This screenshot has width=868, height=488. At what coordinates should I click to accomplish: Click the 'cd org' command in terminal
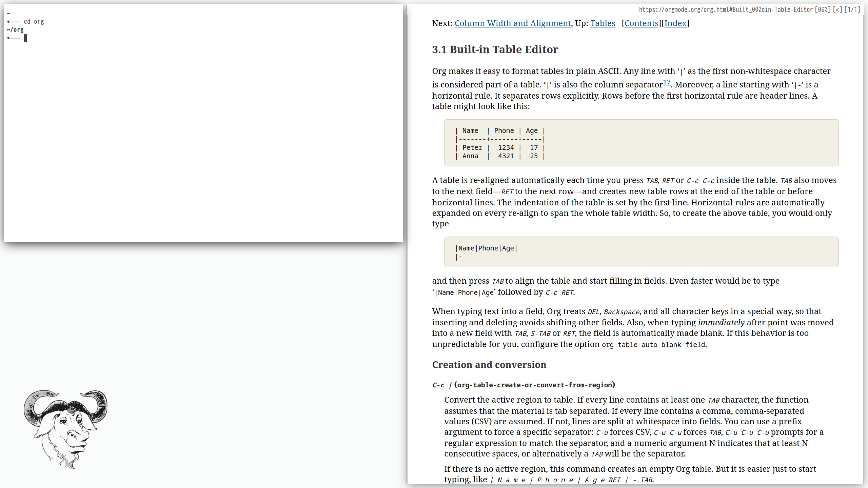(34, 22)
